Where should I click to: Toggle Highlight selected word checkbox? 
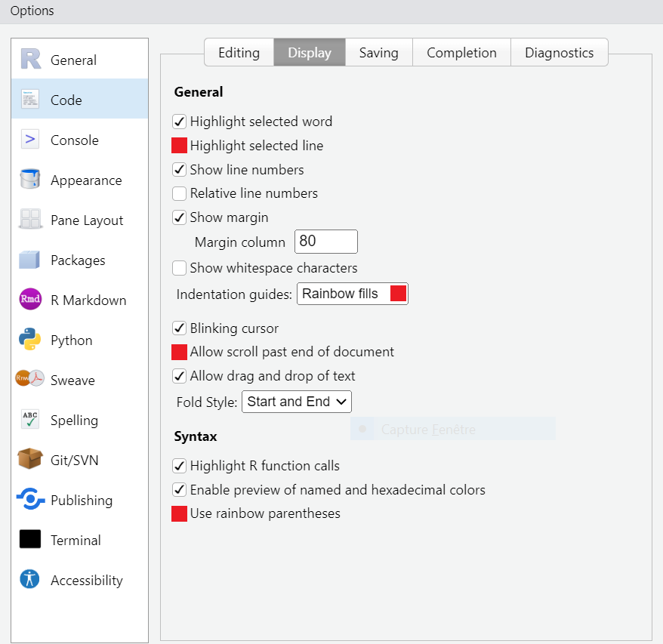coord(180,122)
